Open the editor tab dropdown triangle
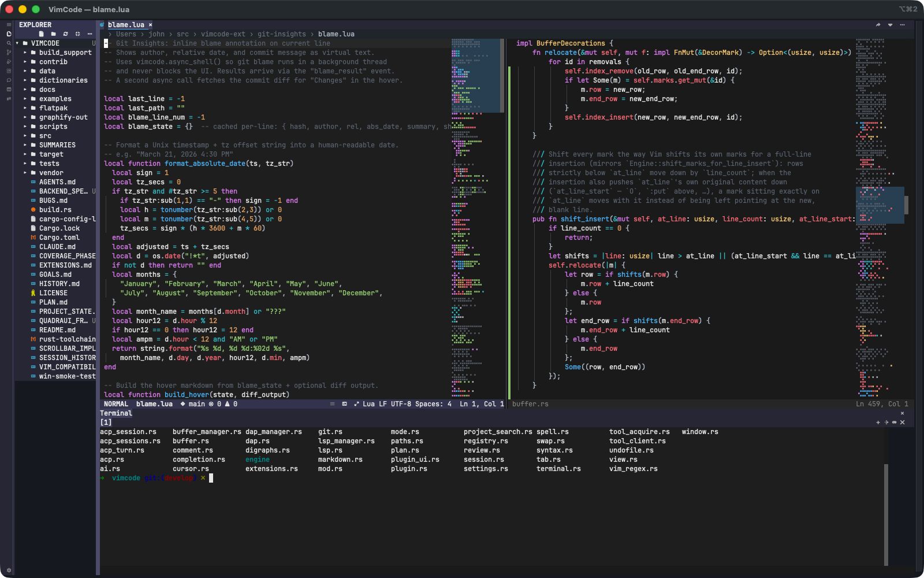This screenshot has width=924, height=578. pyautogui.click(x=890, y=25)
